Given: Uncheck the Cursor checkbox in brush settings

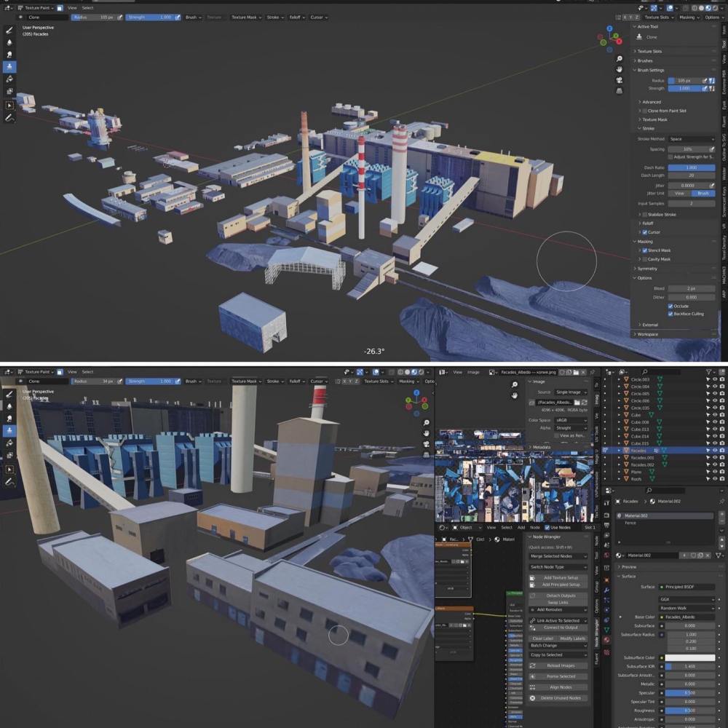Looking at the screenshot, I should coord(645,232).
